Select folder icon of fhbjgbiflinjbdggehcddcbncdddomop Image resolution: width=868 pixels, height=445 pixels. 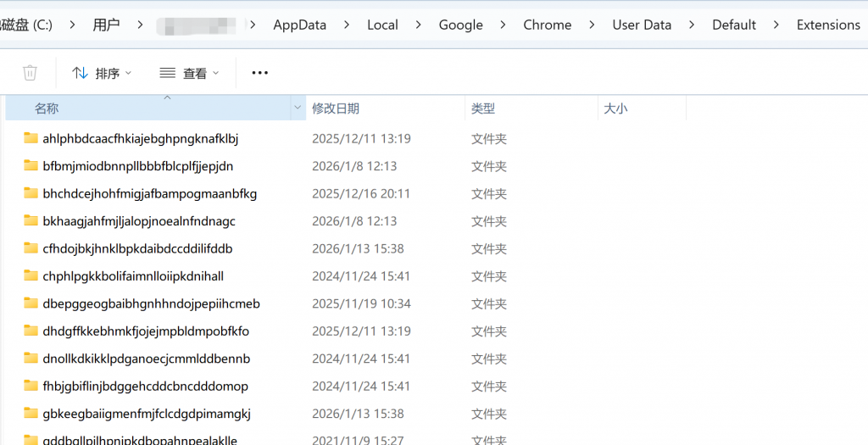31,387
